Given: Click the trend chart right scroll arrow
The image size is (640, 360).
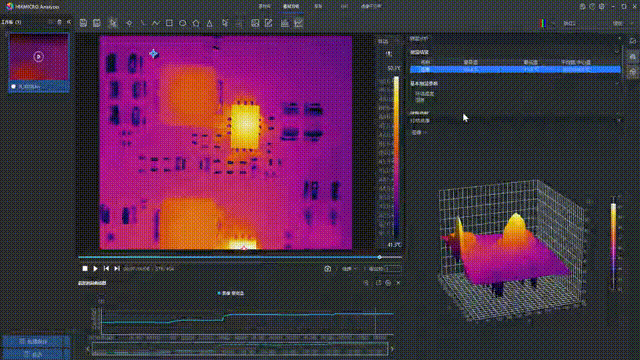Looking at the screenshot, I should [x=392, y=349].
